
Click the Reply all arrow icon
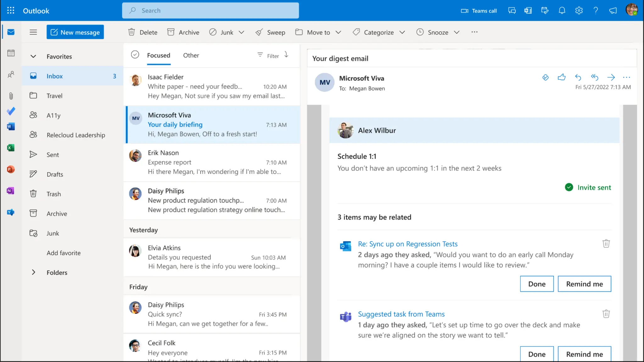[x=594, y=77]
